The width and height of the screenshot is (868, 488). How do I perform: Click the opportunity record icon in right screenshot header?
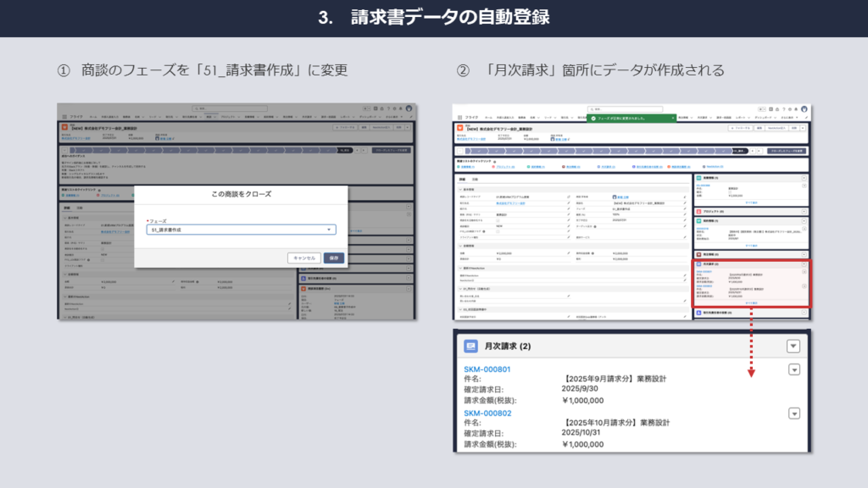coord(459,127)
